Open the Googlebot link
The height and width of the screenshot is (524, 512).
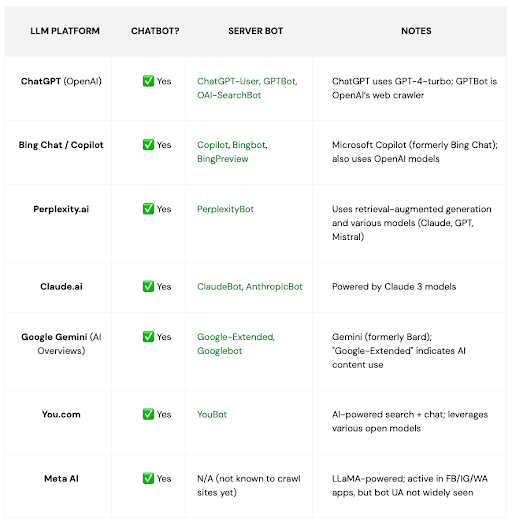pyautogui.click(x=220, y=351)
